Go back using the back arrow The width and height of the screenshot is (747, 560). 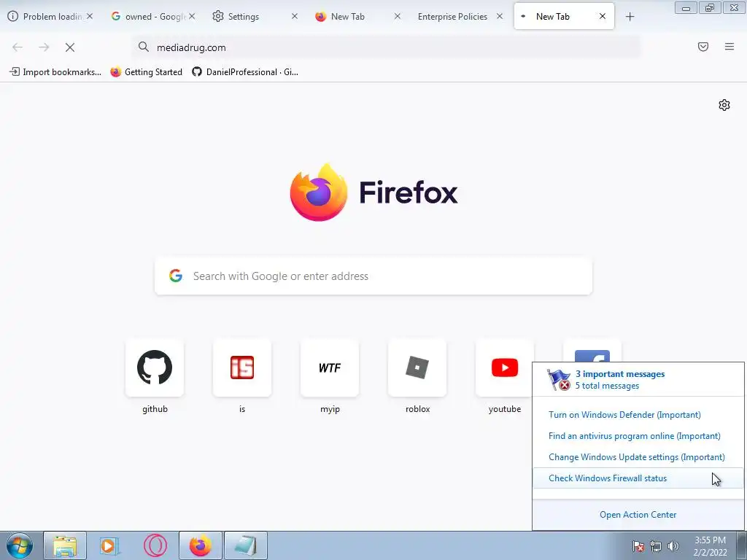click(x=18, y=47)
